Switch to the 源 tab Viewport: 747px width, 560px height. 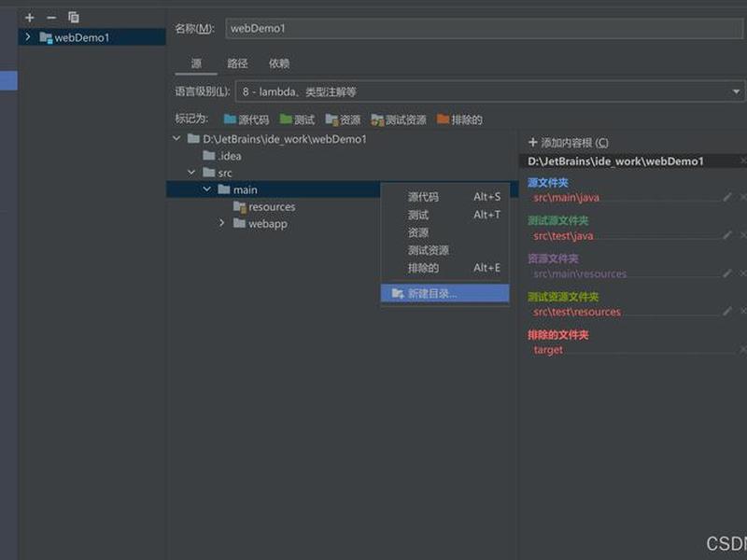point(196,63)
